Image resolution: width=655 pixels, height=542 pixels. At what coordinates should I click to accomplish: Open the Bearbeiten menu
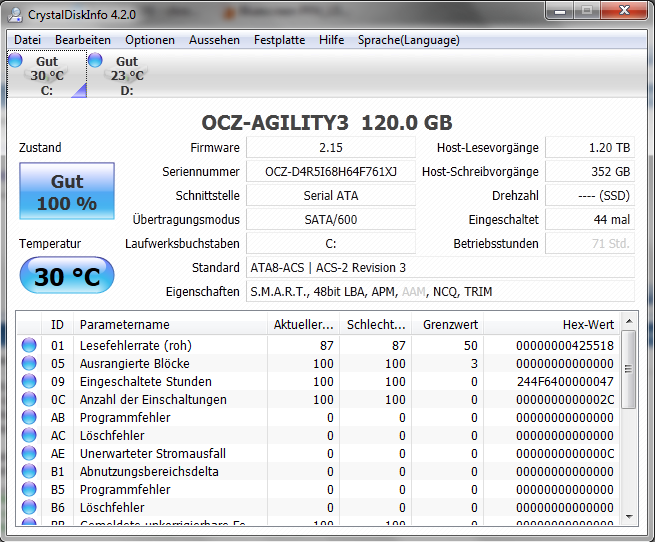[x=83, y=40]
